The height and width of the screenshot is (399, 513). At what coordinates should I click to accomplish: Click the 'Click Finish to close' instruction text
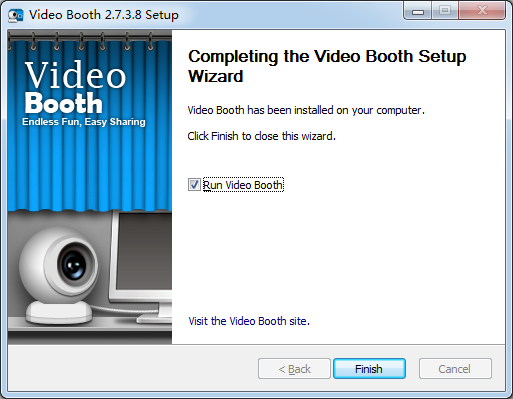click(261, 136)
